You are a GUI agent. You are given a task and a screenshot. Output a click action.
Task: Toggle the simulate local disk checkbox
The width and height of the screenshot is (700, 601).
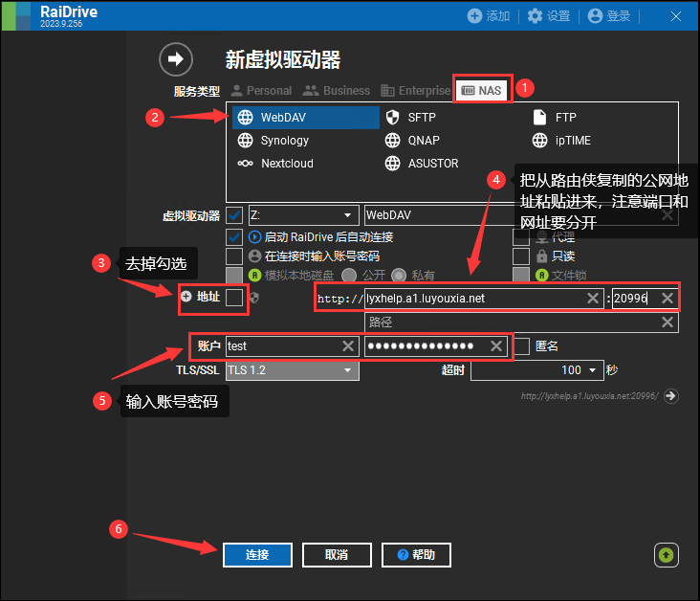[x=234, y=275]
